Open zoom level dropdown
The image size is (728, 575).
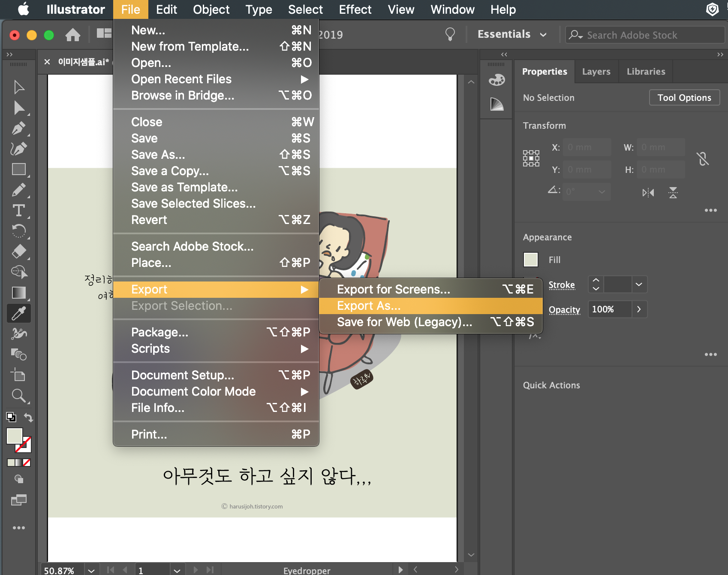[x=91, y=570]
